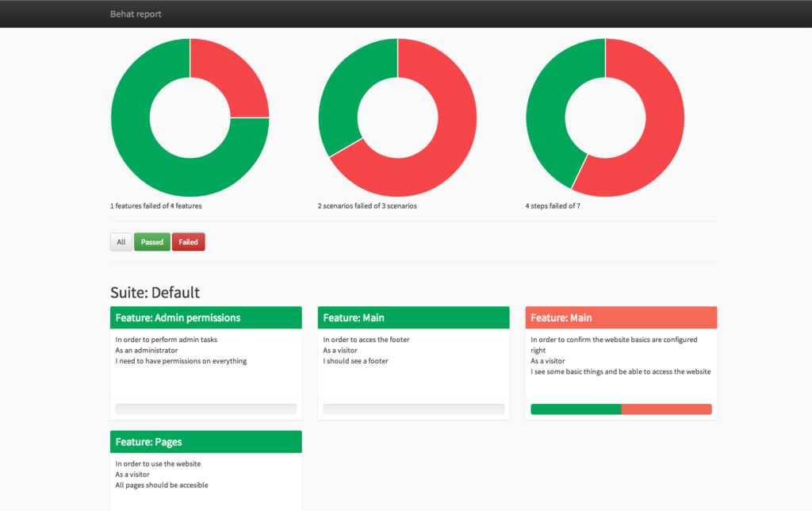Viewport: 812px width, 511px height.
Task: Expand the Feature: Pages card header
Action: (205, 442)
